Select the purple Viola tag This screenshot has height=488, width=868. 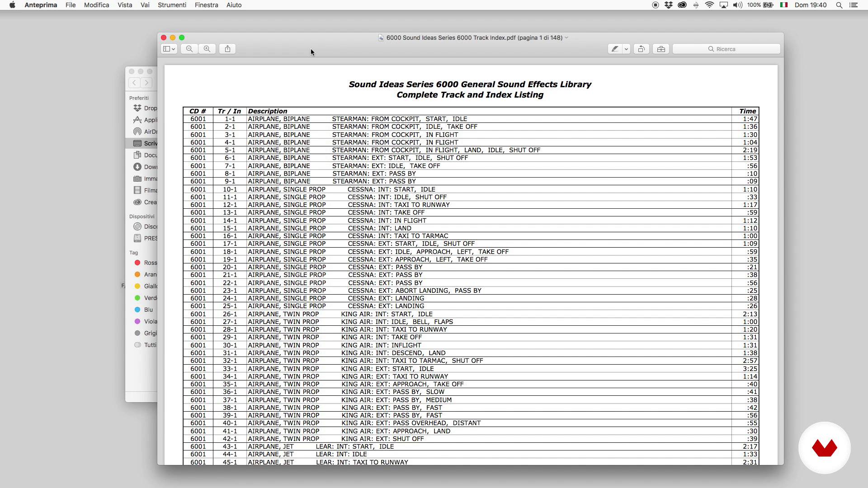tap(142, 322)
